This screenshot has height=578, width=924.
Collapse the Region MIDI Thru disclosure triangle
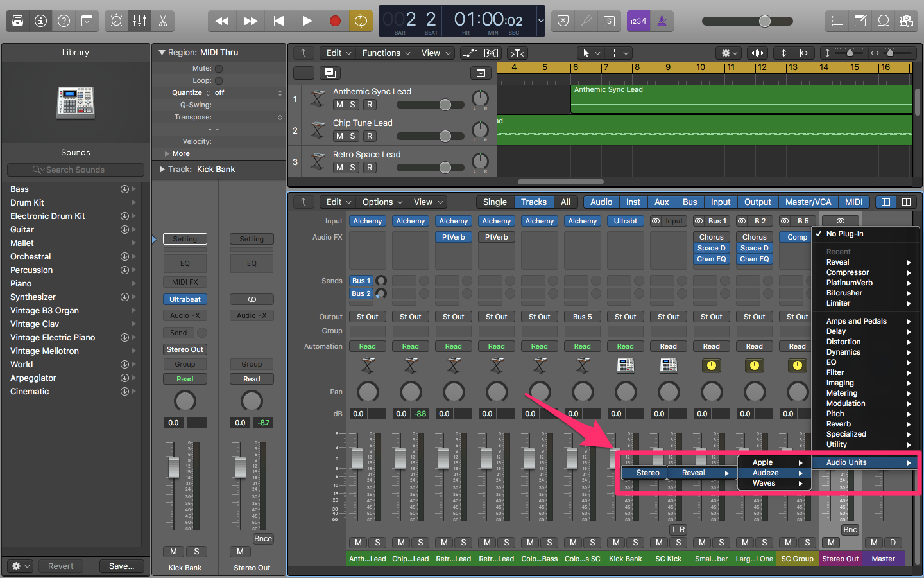tap(162, 53)
